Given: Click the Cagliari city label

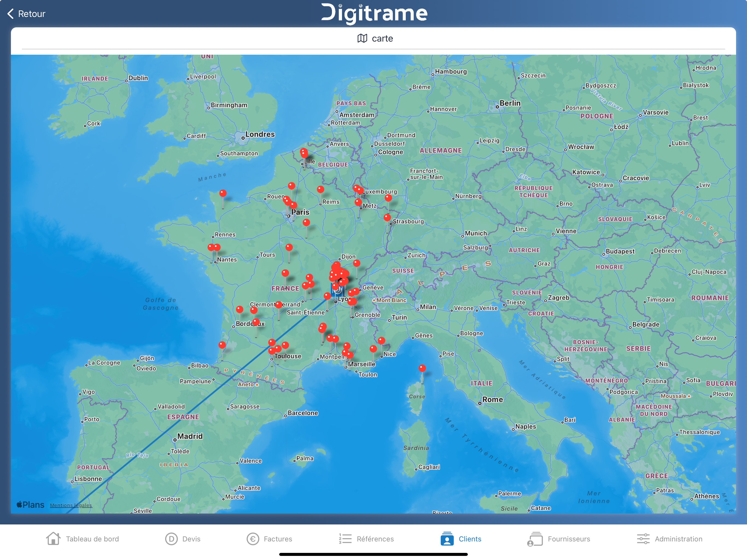Looking at the screenshot, I should click(x=429, y=467).
